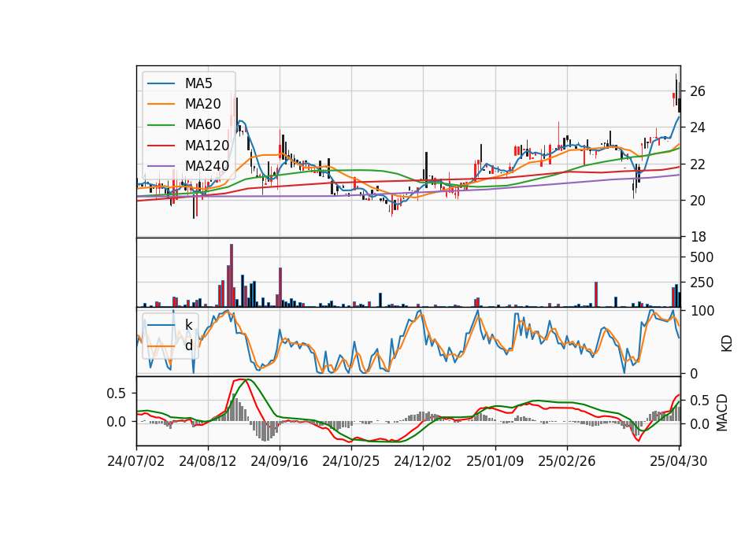The width and height of the screenshot is (756, 543).
Task: Click the orange MA20 legend line sample
Action: (x=161, y=104)
